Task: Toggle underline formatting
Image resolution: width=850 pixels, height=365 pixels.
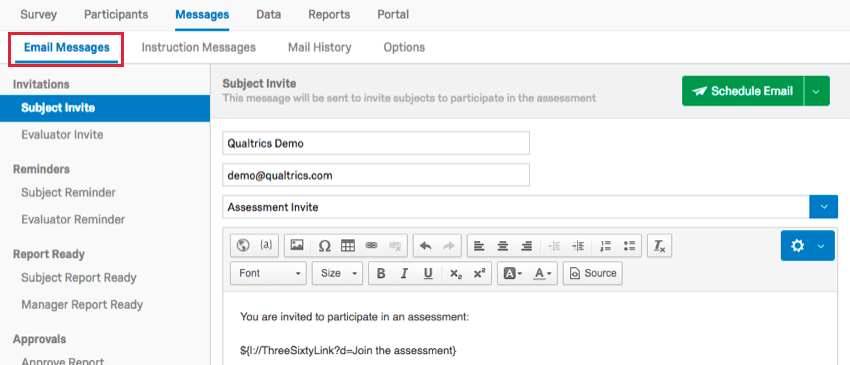Action: [428, 273]
